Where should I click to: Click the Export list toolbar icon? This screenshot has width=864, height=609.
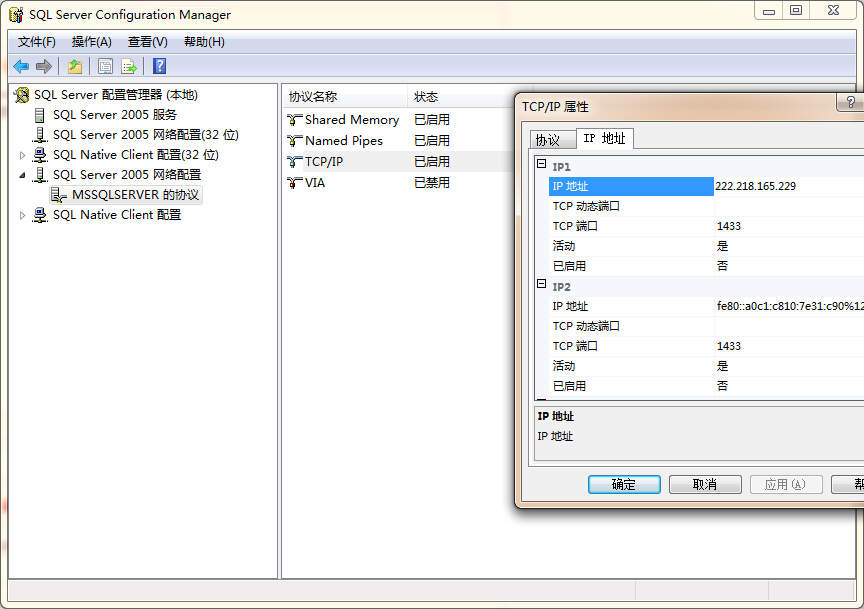129,67
